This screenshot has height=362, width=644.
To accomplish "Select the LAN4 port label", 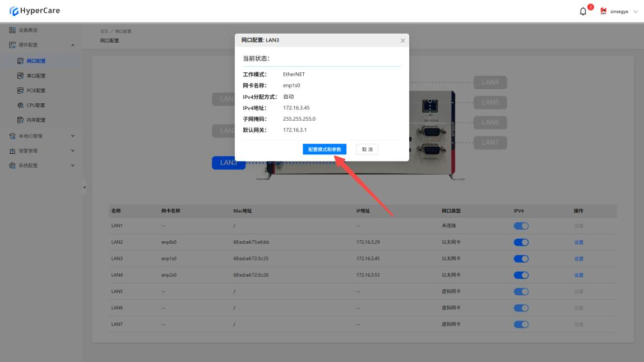I will click(490, 83).
